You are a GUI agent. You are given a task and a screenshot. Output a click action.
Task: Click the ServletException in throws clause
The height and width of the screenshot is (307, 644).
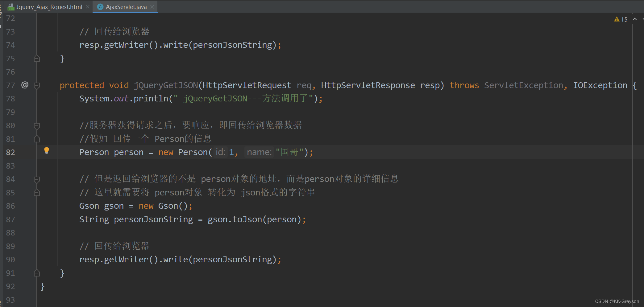(x=523, y=85)
